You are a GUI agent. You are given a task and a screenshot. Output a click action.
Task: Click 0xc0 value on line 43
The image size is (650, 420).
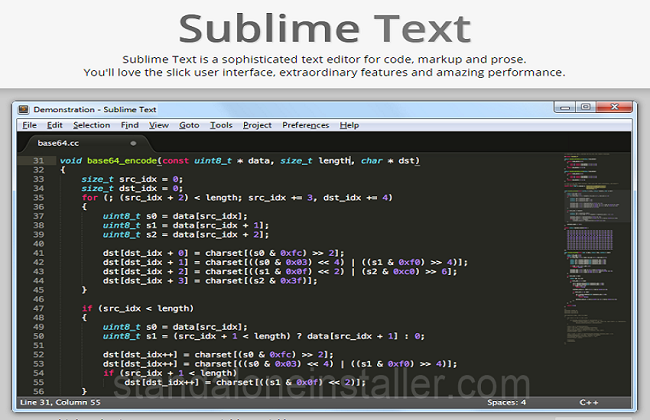[404, 272]
